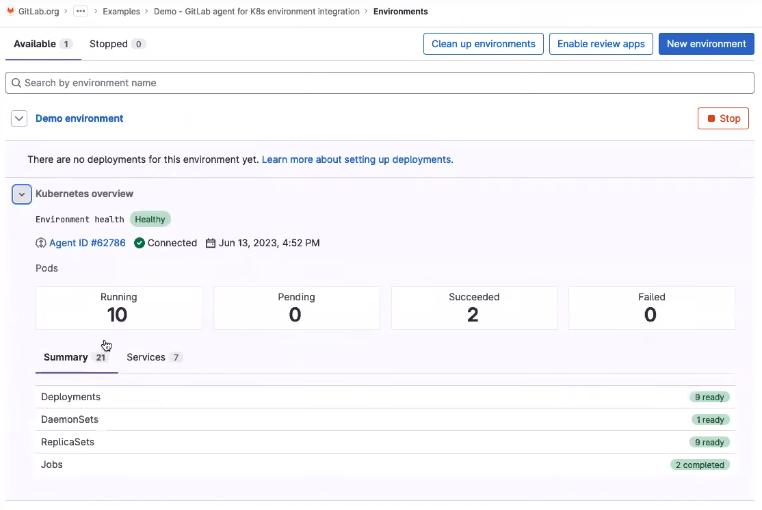Click the calendar icon near Jun 13 date
Image resolution: width=762 pixels, height=510 pixels.
[x=211, y=243]
